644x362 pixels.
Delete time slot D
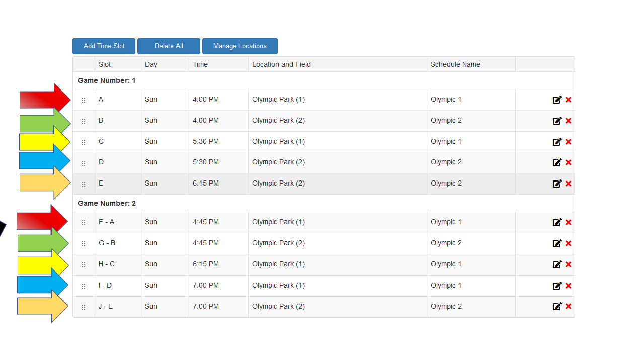click(568, 162)
